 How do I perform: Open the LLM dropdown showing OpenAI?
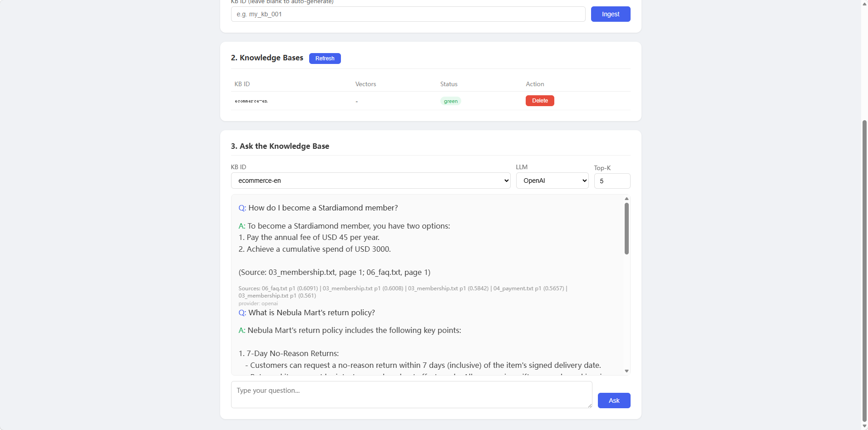point(552,180)
